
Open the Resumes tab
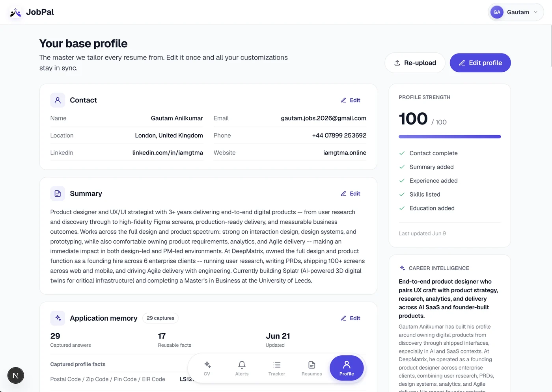pos(311,368)
